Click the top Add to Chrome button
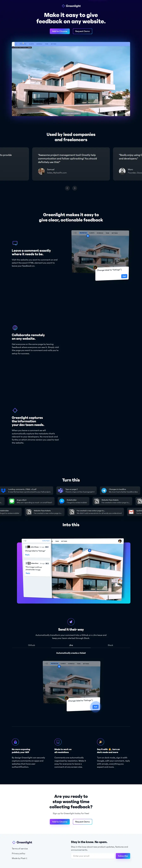The image size is (142, 868). 59,31
